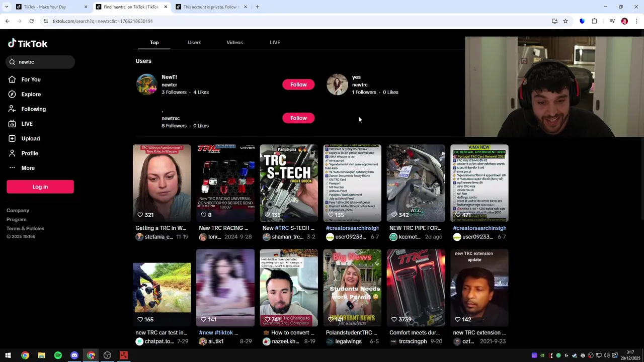Screen dimensions: 644x362
Task: Open the 'PolandstudentTRC' Big News video
Action: 352,288
